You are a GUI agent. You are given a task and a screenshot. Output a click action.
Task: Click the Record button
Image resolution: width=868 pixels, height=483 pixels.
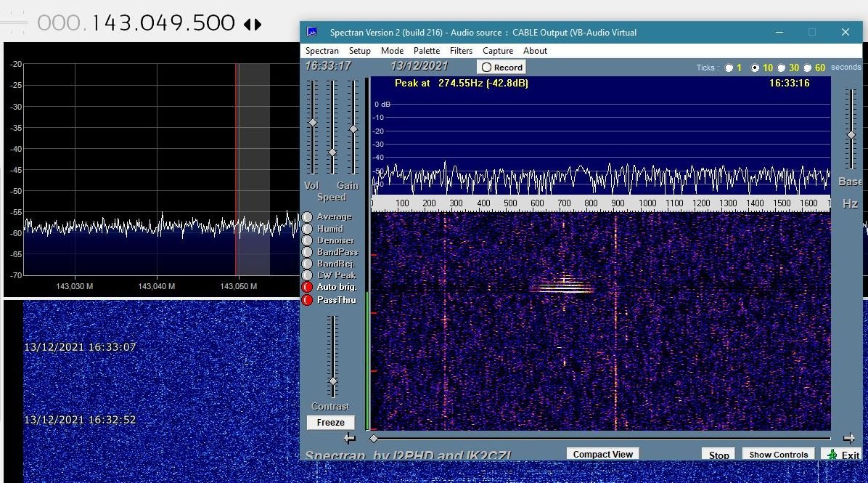[501, 68]
